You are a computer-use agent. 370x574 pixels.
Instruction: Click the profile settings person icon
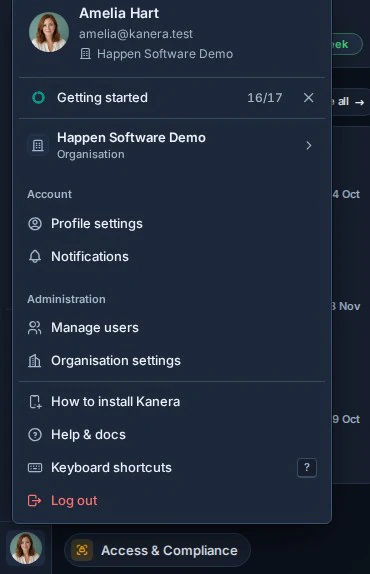point(35,224)
